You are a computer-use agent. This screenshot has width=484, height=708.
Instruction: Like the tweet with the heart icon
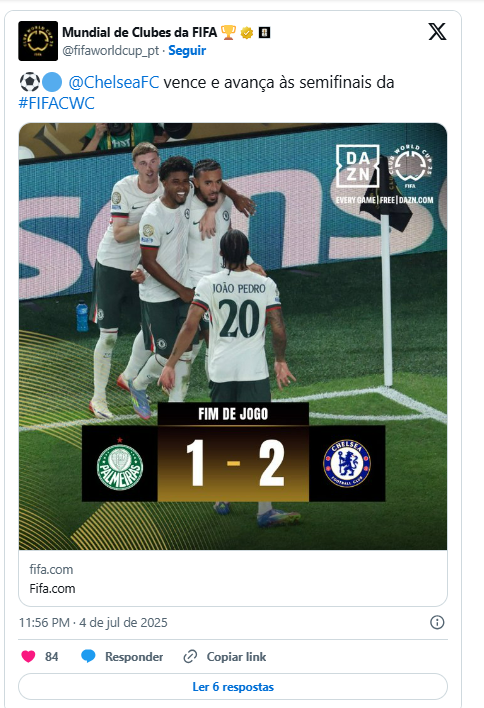point(28,657)
